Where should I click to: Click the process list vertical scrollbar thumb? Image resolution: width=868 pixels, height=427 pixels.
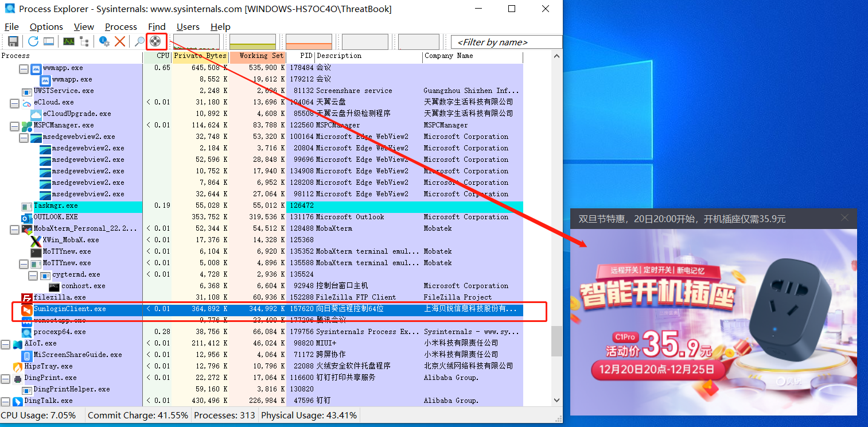click(556, 341)
